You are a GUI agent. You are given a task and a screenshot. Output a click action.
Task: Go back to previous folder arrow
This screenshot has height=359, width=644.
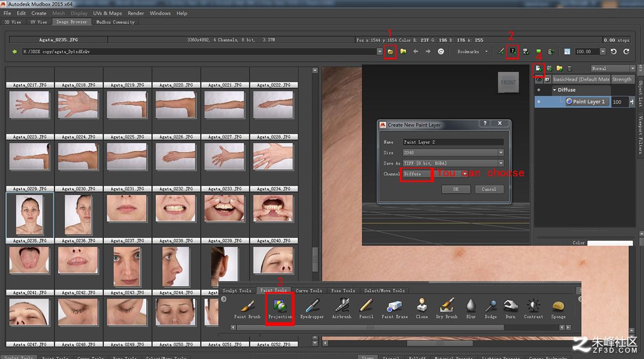coord(416,52)
